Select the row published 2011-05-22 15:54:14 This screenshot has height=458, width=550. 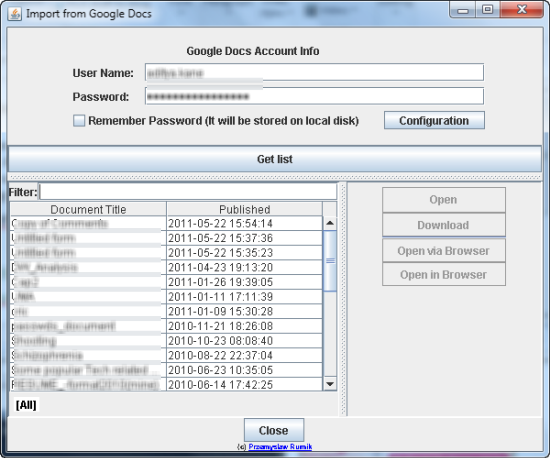(x=166, y=223)
